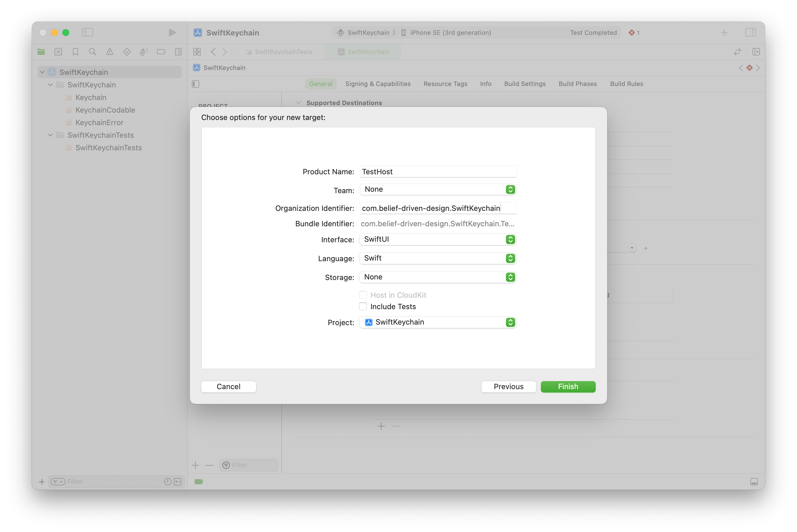Screen dimensions: 797x532
Task: Click the remove target minus button
Action: [210, 465]
